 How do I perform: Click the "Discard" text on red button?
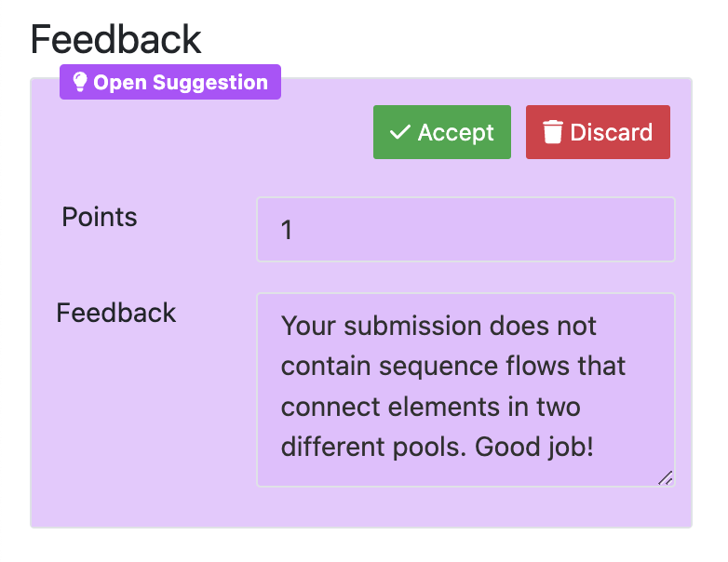611,132
